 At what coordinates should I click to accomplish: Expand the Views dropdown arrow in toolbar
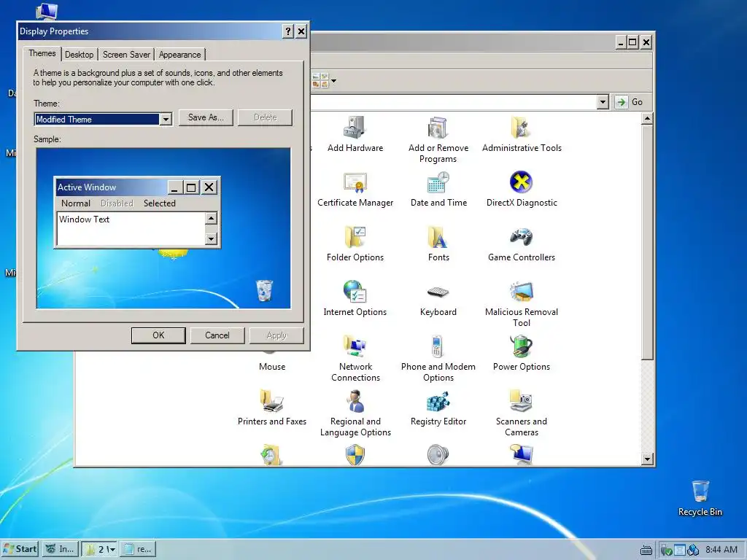pos(333,80)
